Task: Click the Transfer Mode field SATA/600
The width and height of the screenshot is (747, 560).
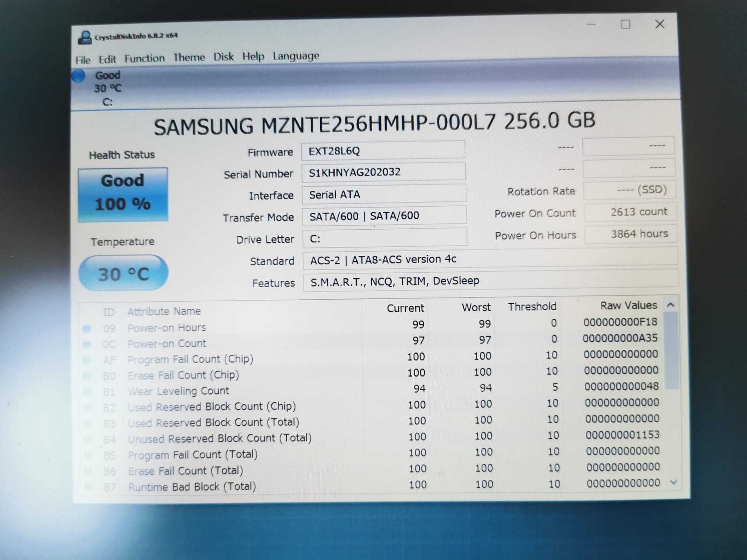Action: 384,216
